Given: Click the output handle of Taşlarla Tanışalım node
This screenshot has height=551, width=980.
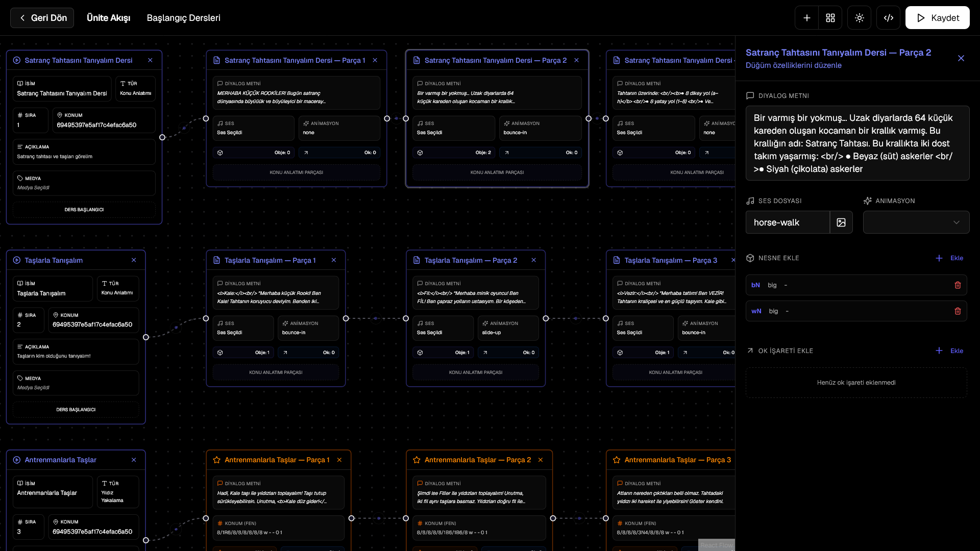Looking at the screenshot, I should click(146, 337).
